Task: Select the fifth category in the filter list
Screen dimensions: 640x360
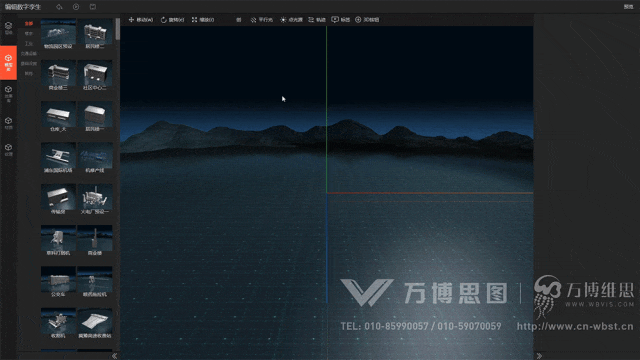Action: 29,64
